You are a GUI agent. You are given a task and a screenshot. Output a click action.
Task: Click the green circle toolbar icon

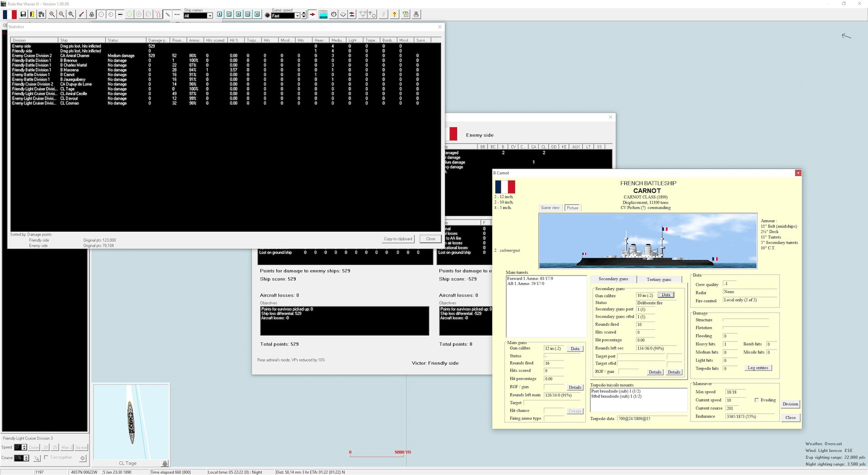point(129,14)
